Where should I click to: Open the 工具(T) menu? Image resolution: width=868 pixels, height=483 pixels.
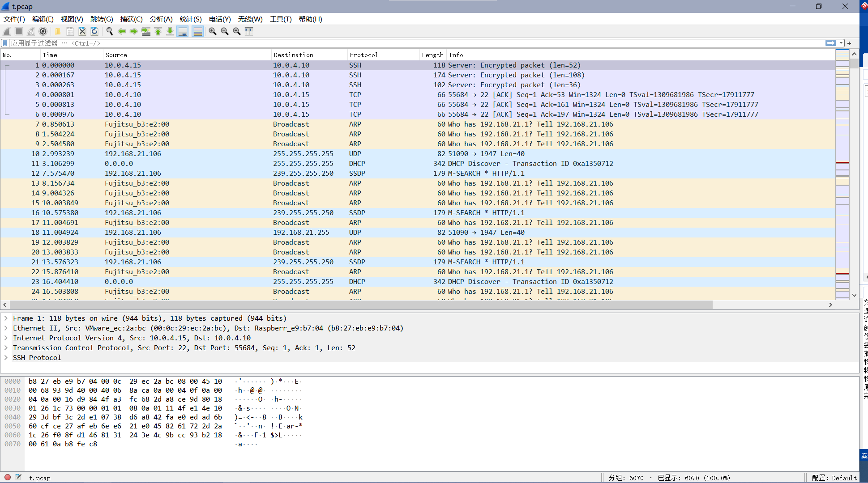click(x=281, y=19)
